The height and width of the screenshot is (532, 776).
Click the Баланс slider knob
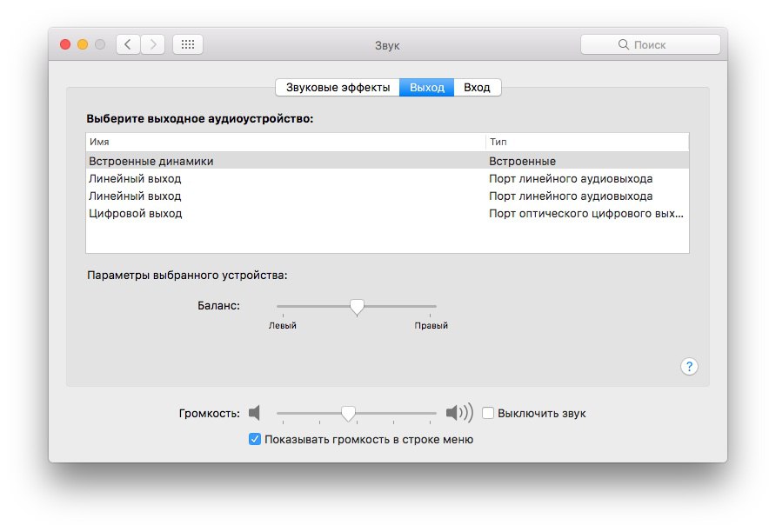[357, 307]
